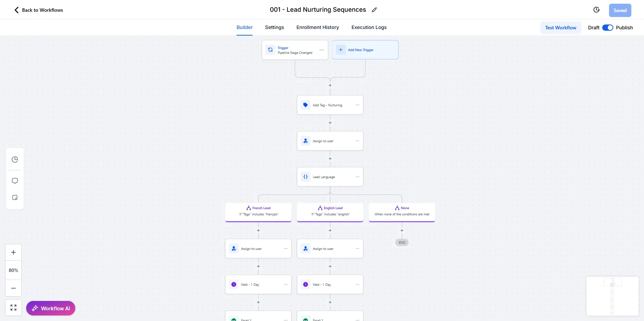644x321 pixels.
Task: Add a sticky note from left panel
Action: [x=15, y=197]
